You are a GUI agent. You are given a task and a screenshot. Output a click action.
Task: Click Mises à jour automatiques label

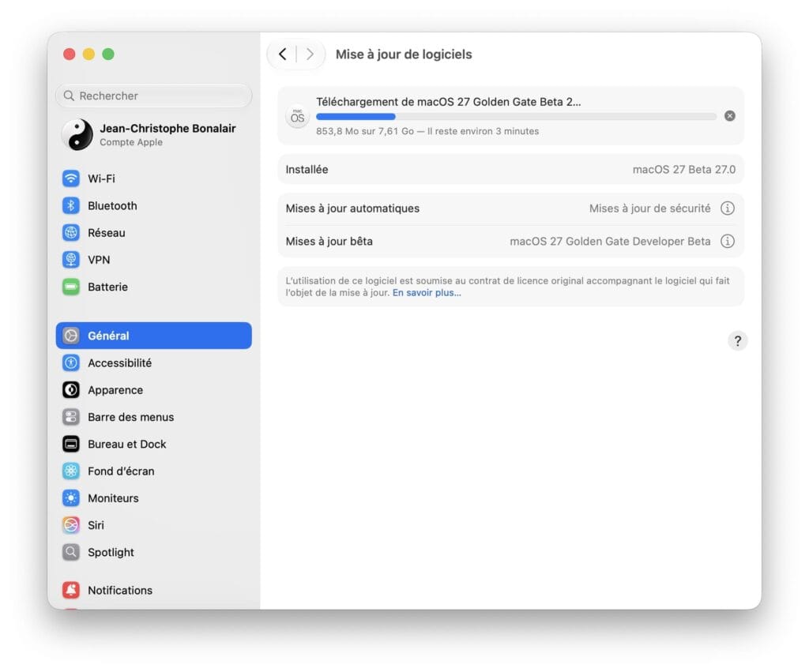(353, 208)
